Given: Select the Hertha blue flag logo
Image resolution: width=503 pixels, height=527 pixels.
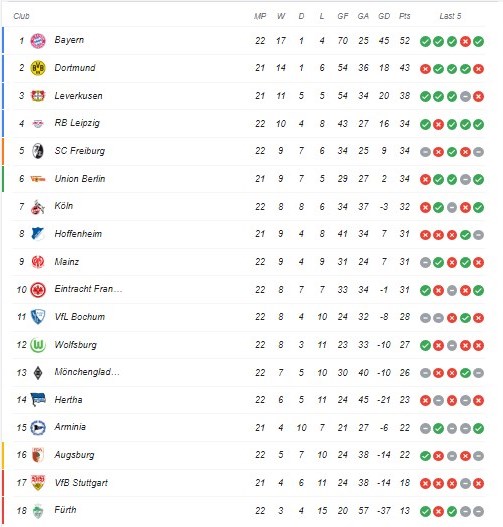Looking at the screenshot, I should [38, 399].
